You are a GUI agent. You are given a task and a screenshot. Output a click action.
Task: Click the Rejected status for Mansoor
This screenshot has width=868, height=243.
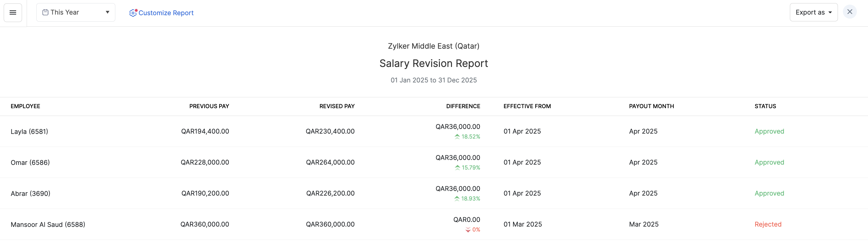tap(768, 224)
